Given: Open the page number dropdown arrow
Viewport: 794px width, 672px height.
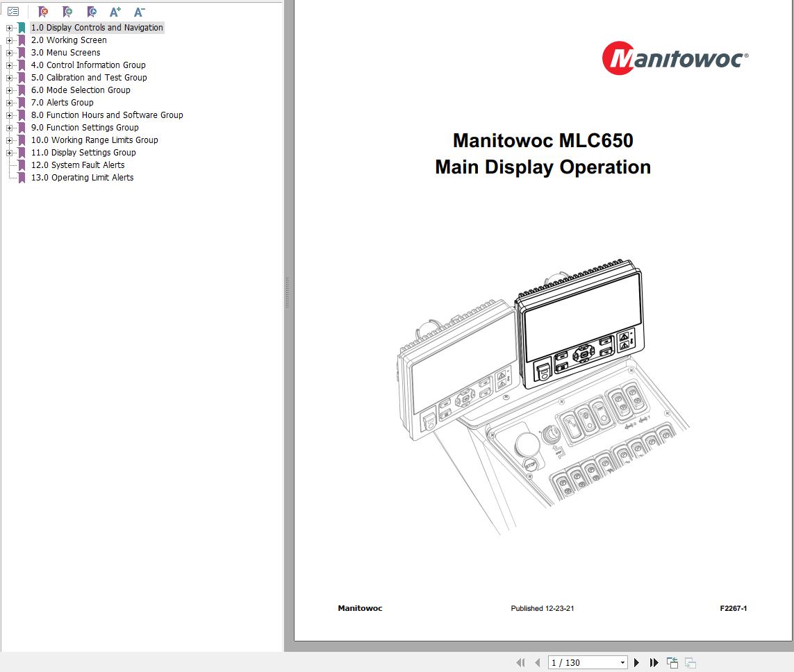Looking at the screenshot, I should click(622, 662).
